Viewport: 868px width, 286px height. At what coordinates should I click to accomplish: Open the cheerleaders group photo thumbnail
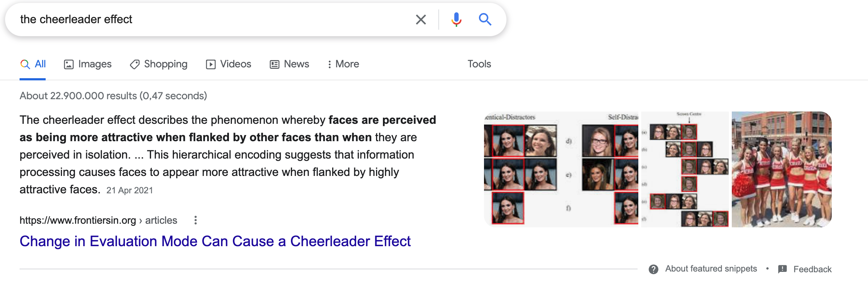(x=782, y=169)
